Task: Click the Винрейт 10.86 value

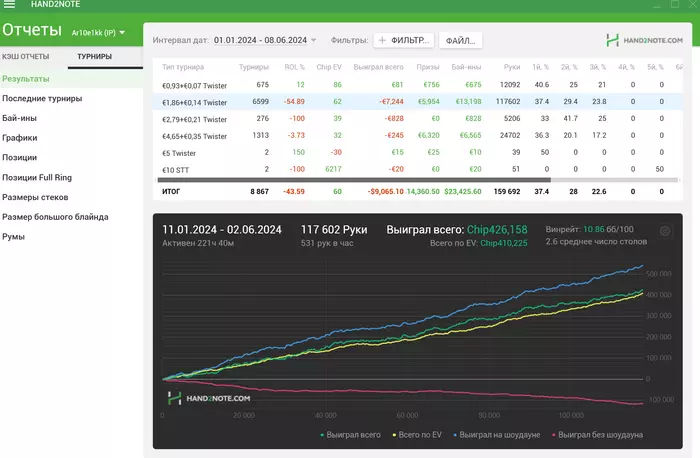Action: tap(593, 229)
